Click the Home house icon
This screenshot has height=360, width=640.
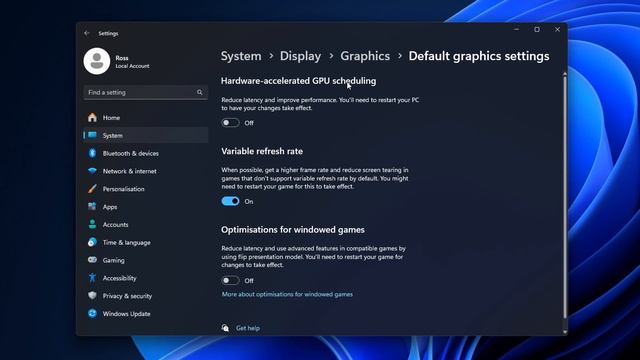tap(92, 118)
